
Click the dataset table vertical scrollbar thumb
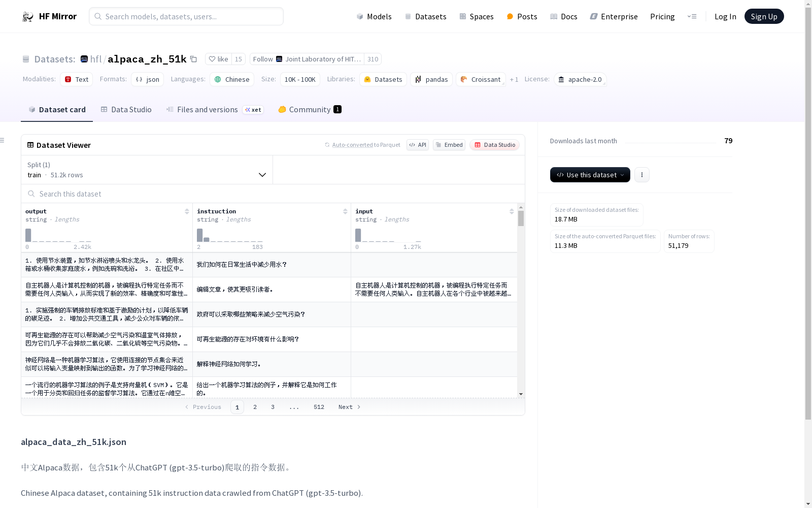[521, 218]
